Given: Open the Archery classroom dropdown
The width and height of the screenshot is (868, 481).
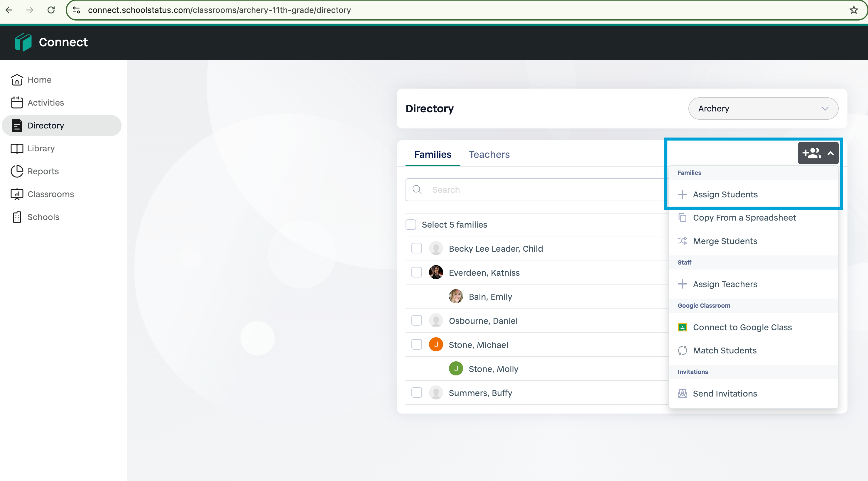Looking at the screenshot, I should coord(763,109).
